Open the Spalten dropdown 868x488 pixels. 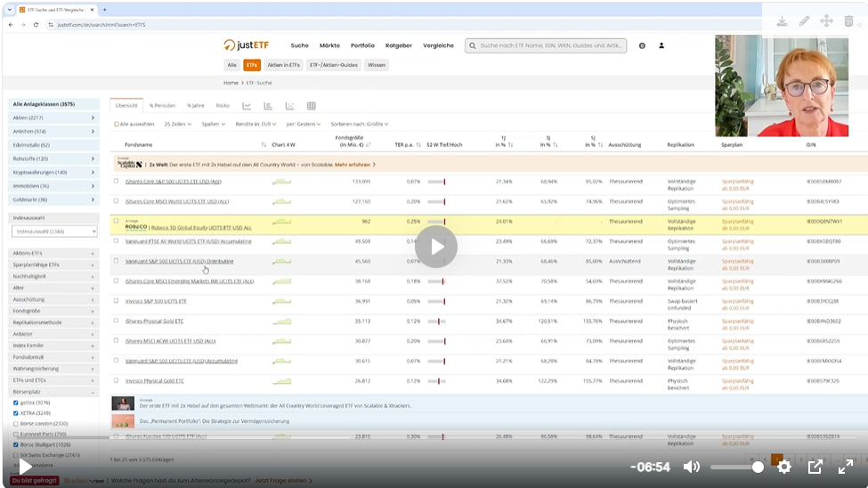[x=213, y=124]
